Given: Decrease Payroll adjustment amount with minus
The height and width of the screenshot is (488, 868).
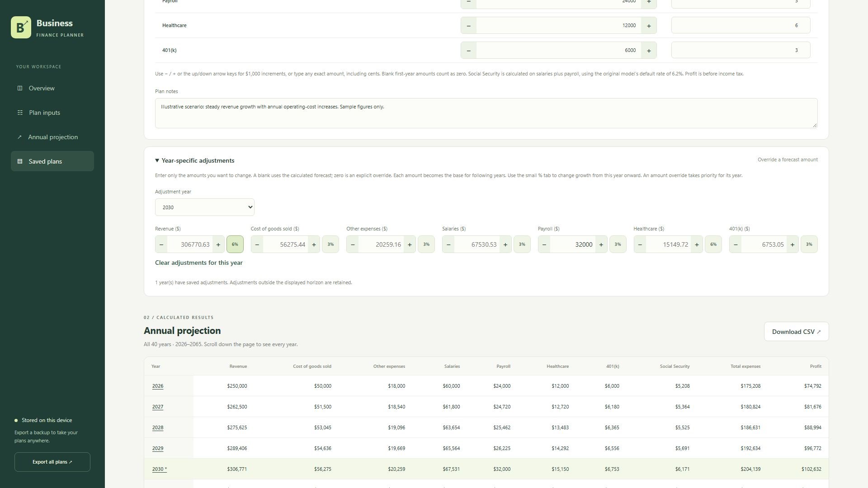Looking at the screenshot, I should click(x=544, y=244).
